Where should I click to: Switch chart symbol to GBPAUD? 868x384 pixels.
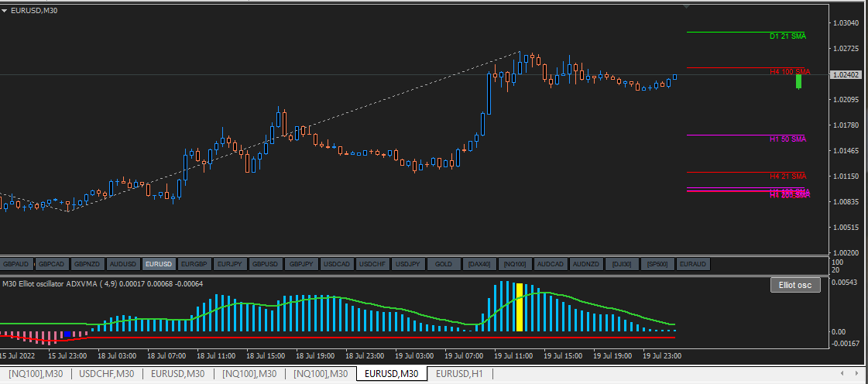tap(18, 265)
